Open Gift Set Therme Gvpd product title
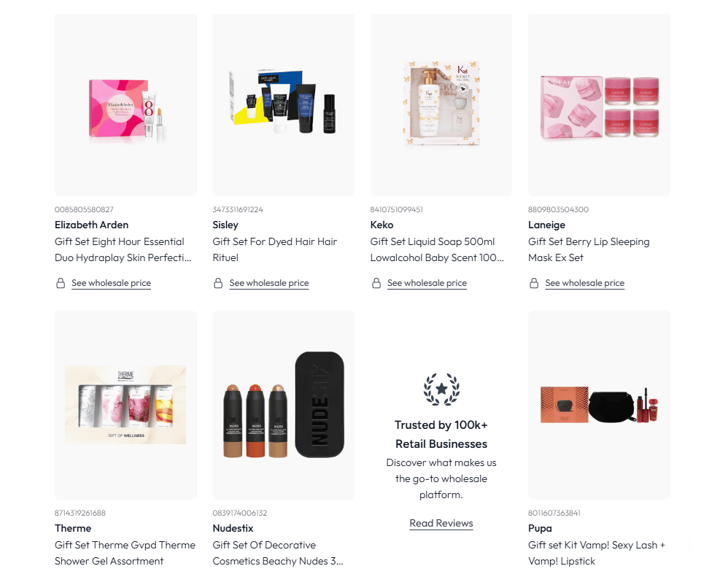Image resolution: width=728 pixels, height=574 pixels. point(125,553)
